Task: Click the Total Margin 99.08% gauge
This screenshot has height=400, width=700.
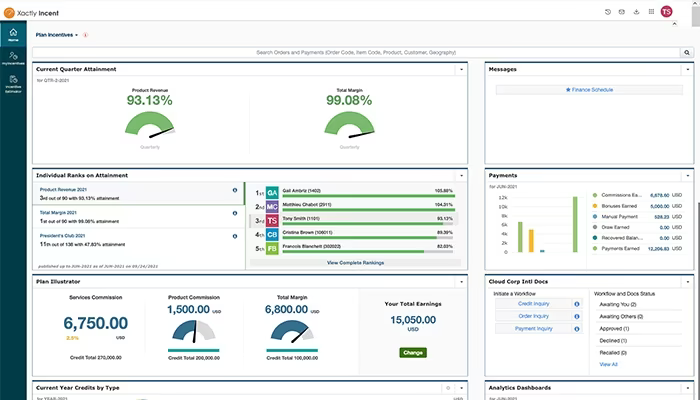Action: pyautogui.click(x=349, y=124)
